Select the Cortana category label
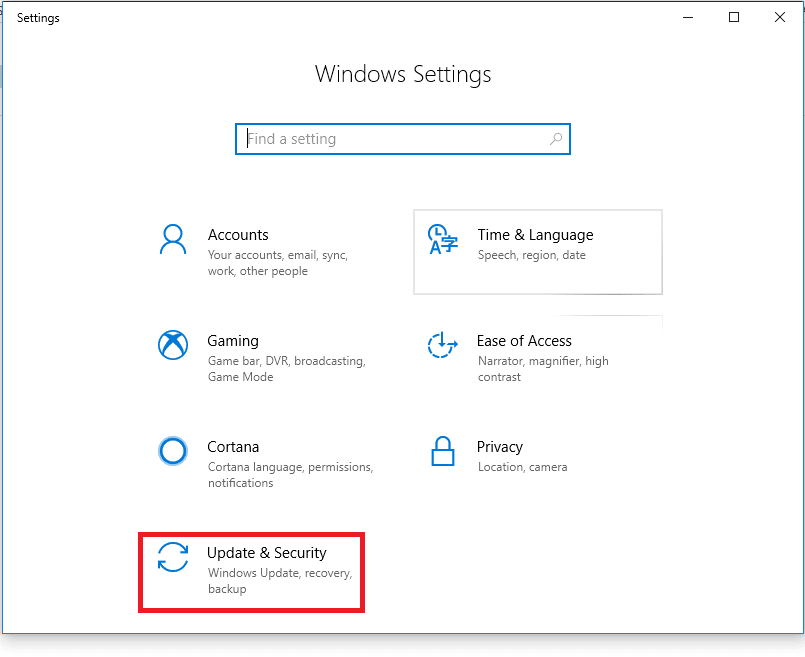The height and width of the screenshot is (657, 805). coord(233,447)
